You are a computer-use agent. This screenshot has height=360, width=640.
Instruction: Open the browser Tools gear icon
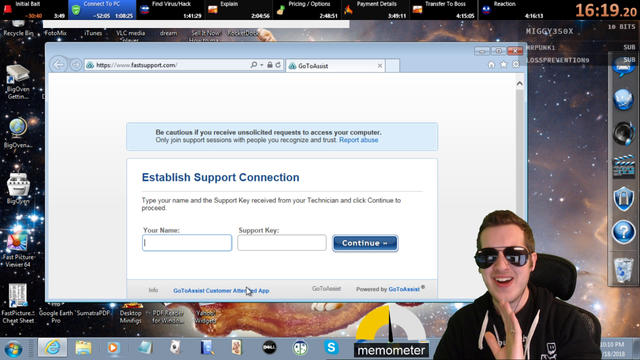click(516, 64)
